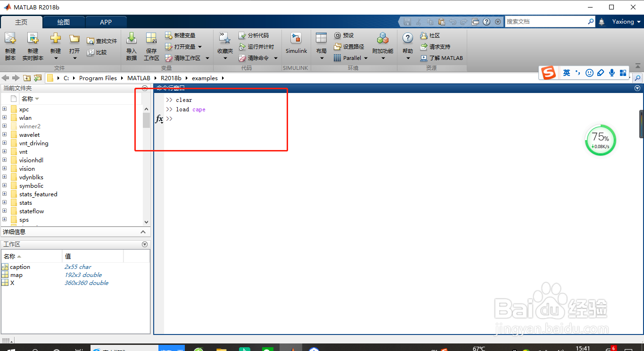This screenshot has height=351, width=644.
Task: Click the quick access help question mark
Action: tap(487, 22)
